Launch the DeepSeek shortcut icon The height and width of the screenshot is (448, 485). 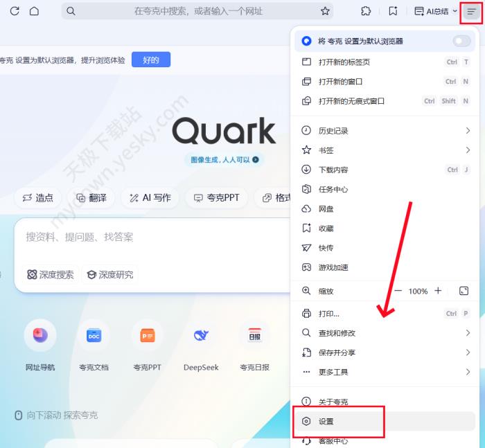coord(201,335)
